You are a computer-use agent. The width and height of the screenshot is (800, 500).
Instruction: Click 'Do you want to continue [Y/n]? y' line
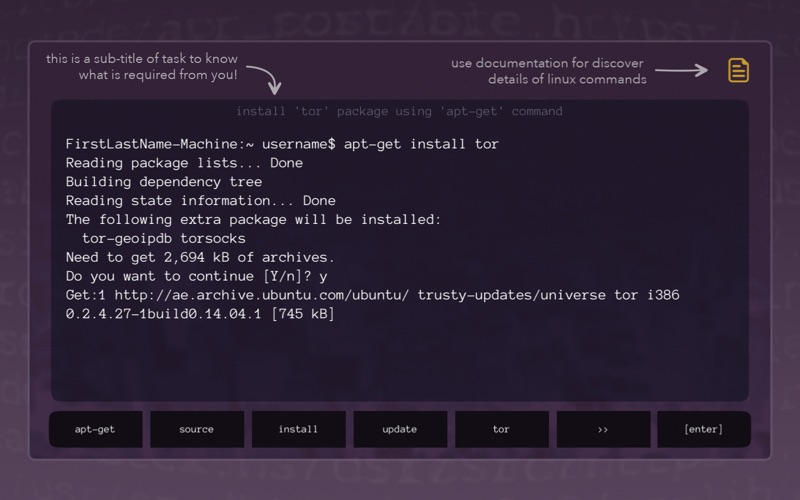[196, 276]
